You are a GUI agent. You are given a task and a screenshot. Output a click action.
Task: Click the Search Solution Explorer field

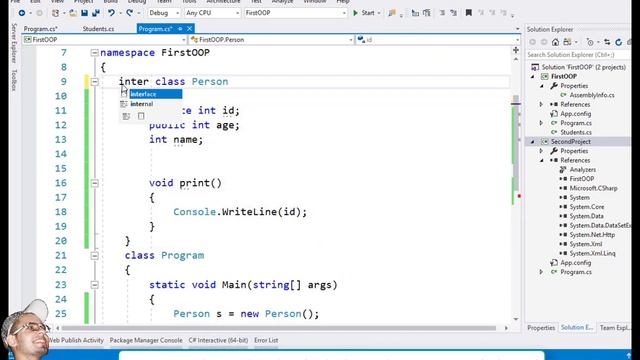[x=578, y=55]
